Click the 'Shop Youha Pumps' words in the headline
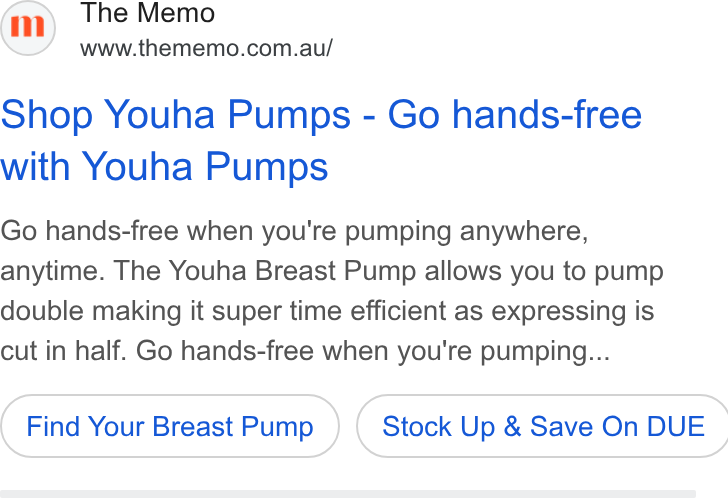This screenshot has height=498, width=728. [176, 114]
